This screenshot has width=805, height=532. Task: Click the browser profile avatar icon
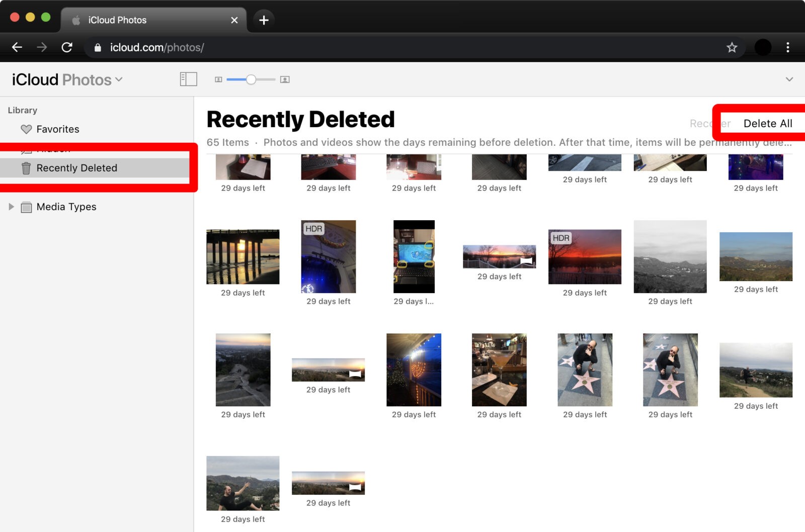tap(763, 47)
